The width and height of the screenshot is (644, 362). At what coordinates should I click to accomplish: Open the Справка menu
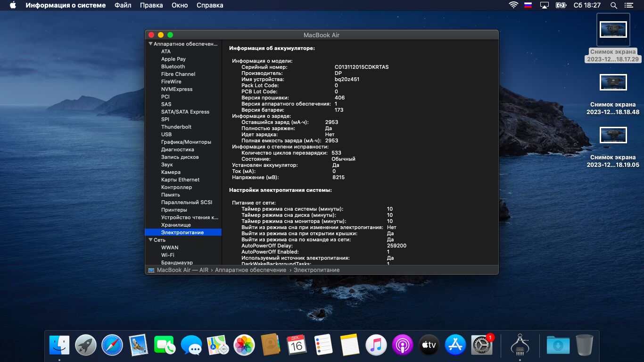[210, 5]
